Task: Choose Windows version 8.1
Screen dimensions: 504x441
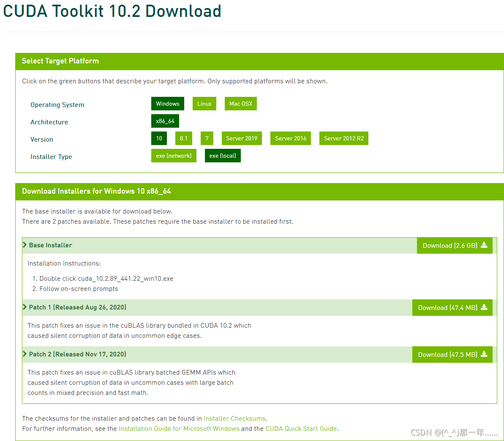Action: (x=183, y=138)
